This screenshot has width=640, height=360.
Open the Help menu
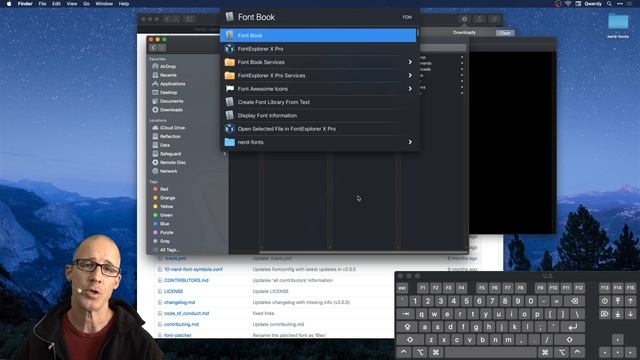point(124,4)
